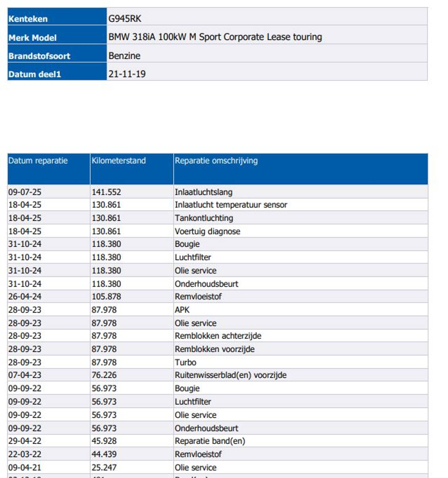Click the APK entry dated 28-09-23
Viewport: 448px width, 478px height.
point(182,309)
